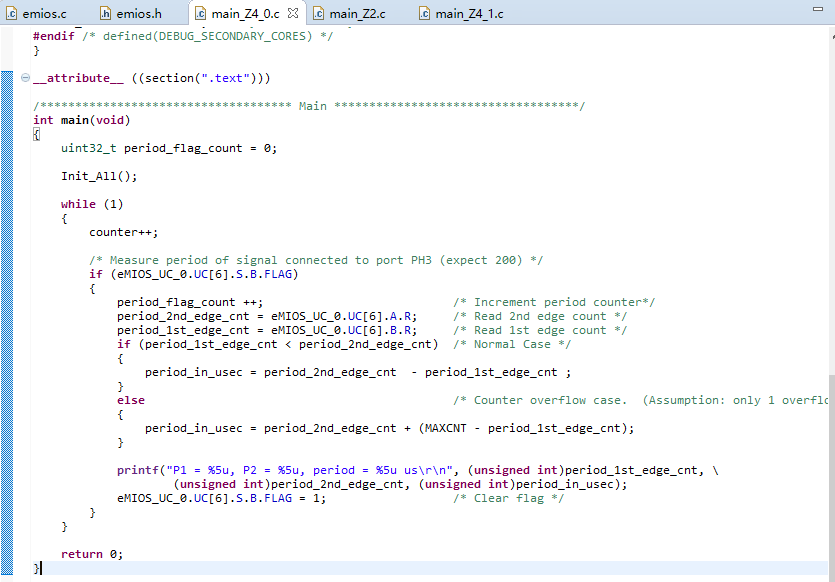
Task: Click the header file icon on the emios.h tab
Action: pyautogui.click(x=106, y=13)
